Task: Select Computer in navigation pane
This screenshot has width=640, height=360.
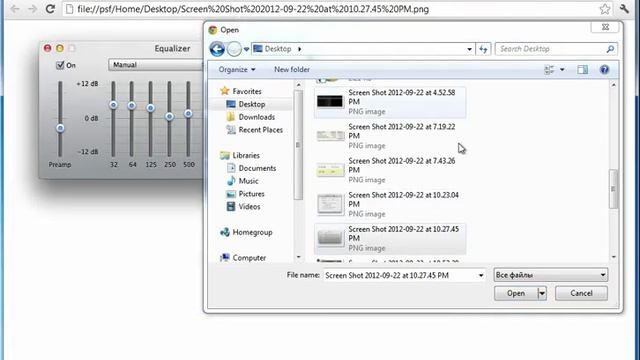Action: (249, 258)
